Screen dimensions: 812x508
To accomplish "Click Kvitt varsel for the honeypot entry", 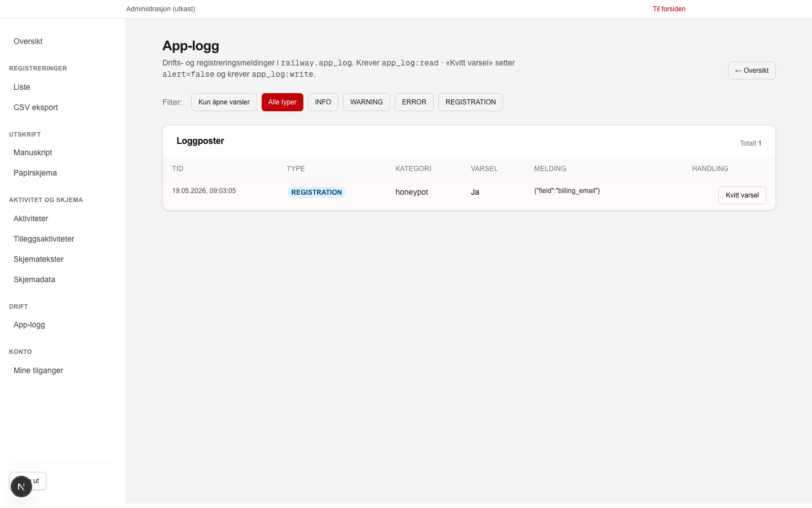I will (x=742, y=195).
